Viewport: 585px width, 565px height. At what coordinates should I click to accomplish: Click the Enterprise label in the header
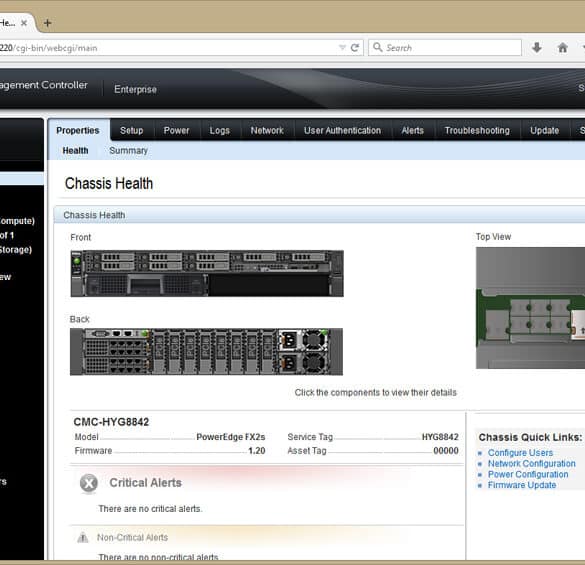tap(135, 90)
